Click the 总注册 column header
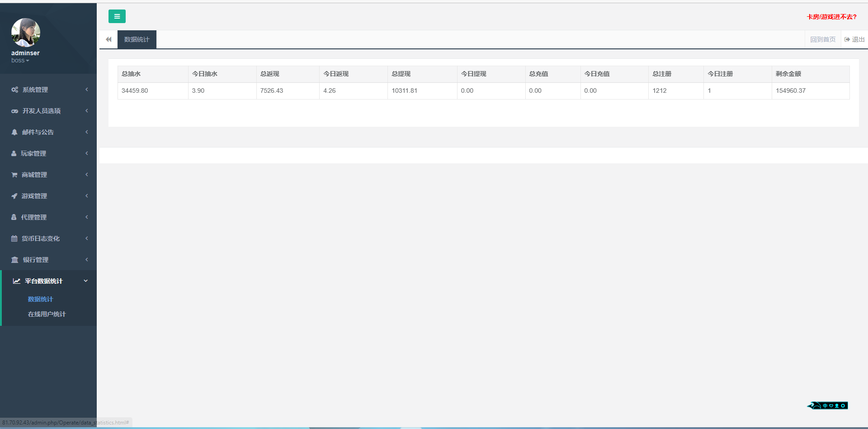Screen dimensions: 868x429 (676, 74)
